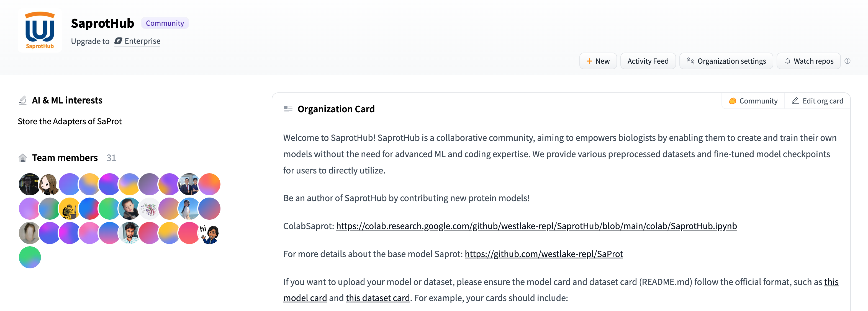The height and width of the screenshot is (311, 868).
Task: Click the Upgrade to Enterprise link
Action: point(115,41)
